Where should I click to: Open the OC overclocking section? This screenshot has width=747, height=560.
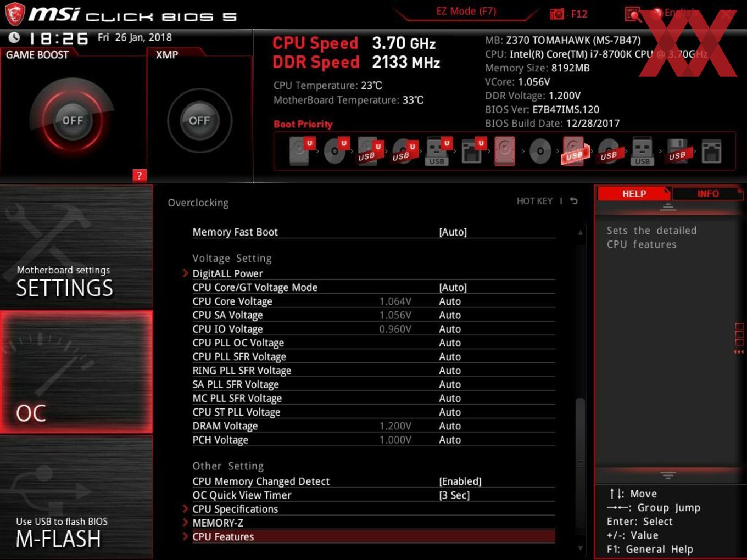click(76, 372)
